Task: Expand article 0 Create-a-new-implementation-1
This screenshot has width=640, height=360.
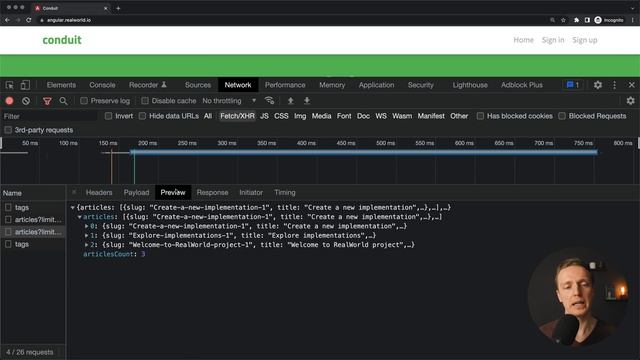Action: click(87, 226)
